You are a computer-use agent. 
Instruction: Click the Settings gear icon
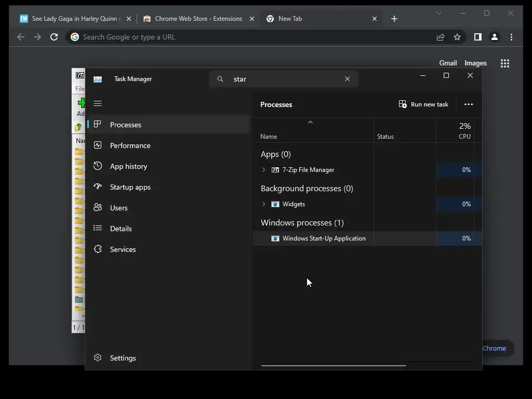coord(98,357)
